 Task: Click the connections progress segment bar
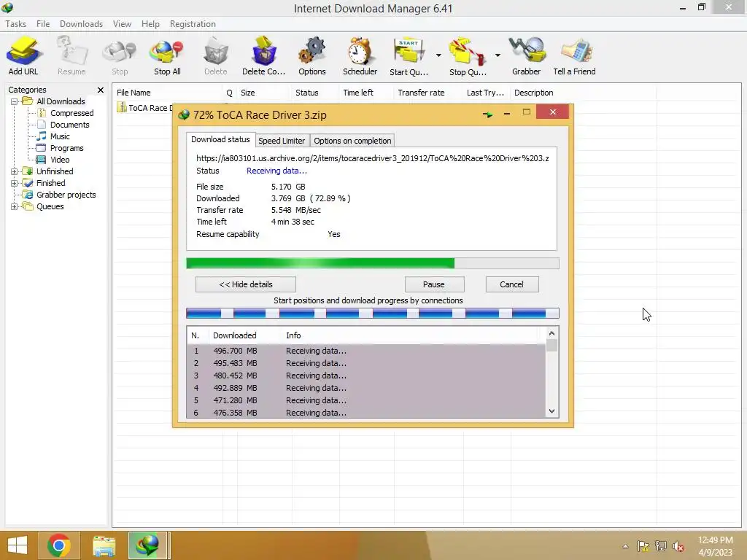(373, 314)
